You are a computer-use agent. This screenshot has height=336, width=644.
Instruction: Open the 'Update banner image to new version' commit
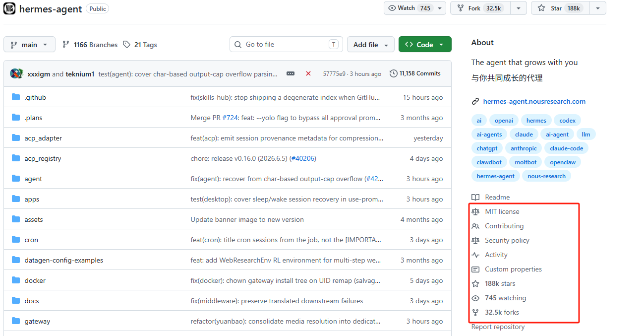(247, 219)
